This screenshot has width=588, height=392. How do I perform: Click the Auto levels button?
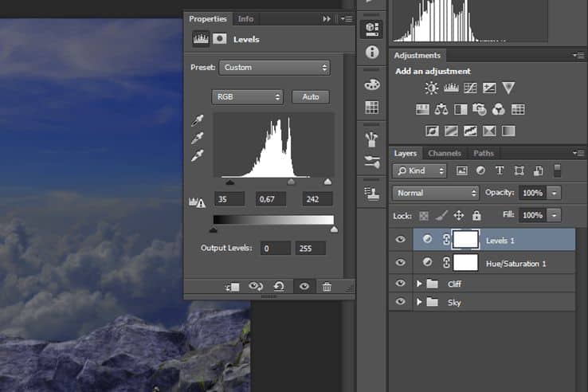[x=311, y=96]
